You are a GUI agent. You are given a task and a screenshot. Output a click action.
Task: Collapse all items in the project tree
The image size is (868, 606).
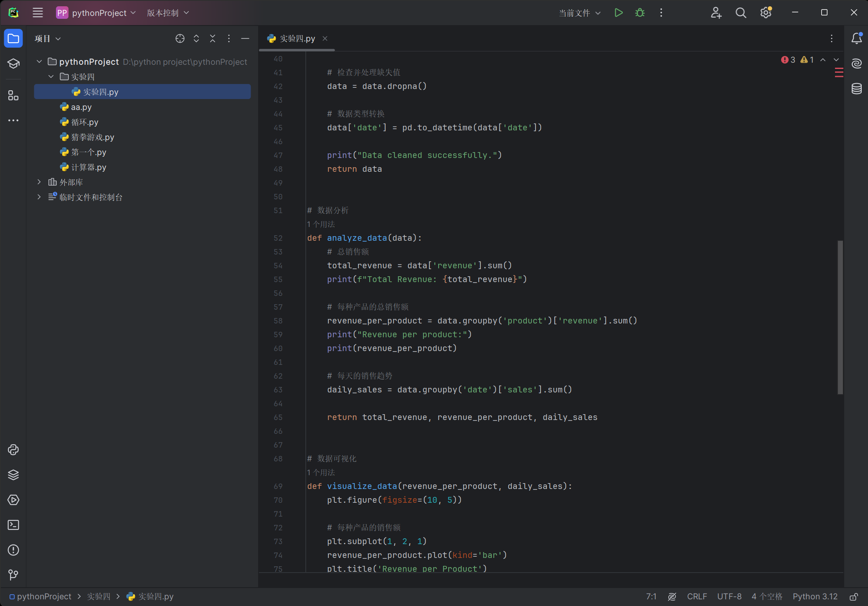pyautogui.click(x=213, y=38)
